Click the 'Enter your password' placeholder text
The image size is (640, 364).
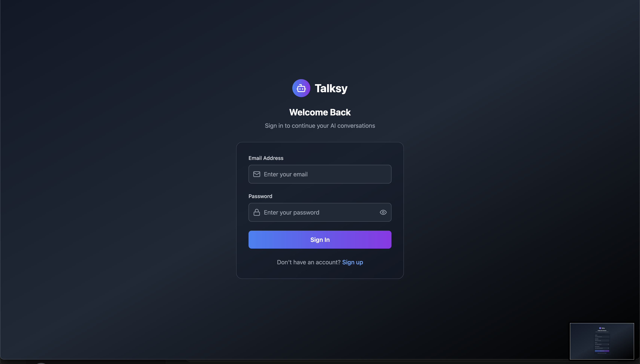pos(291,212)
